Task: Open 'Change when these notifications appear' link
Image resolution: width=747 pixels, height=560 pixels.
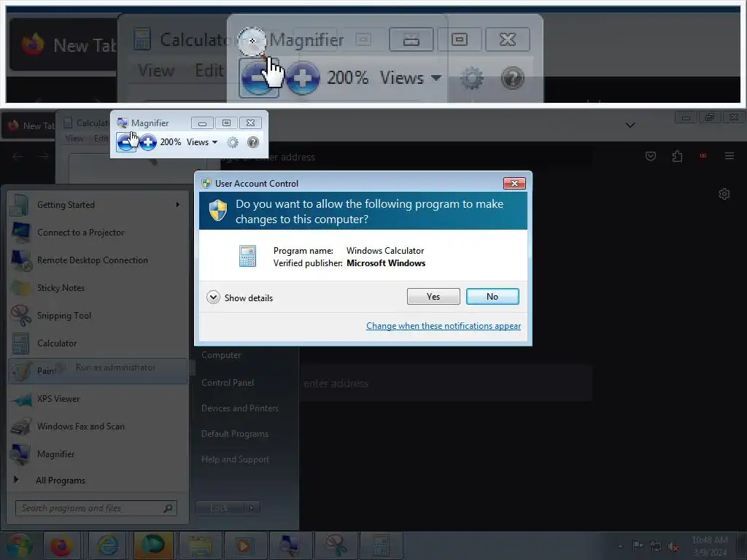Action: (x=443, y=326)
